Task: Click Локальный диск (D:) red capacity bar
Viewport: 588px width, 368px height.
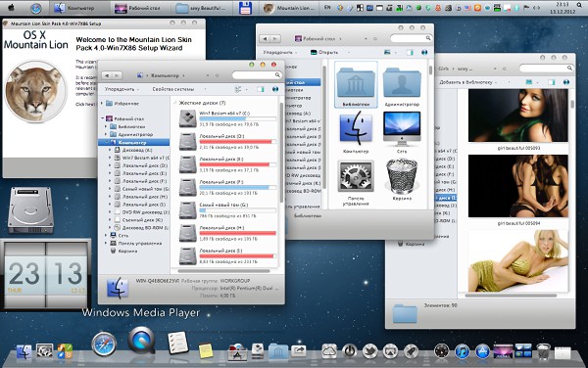Action: tap(237, 142)
